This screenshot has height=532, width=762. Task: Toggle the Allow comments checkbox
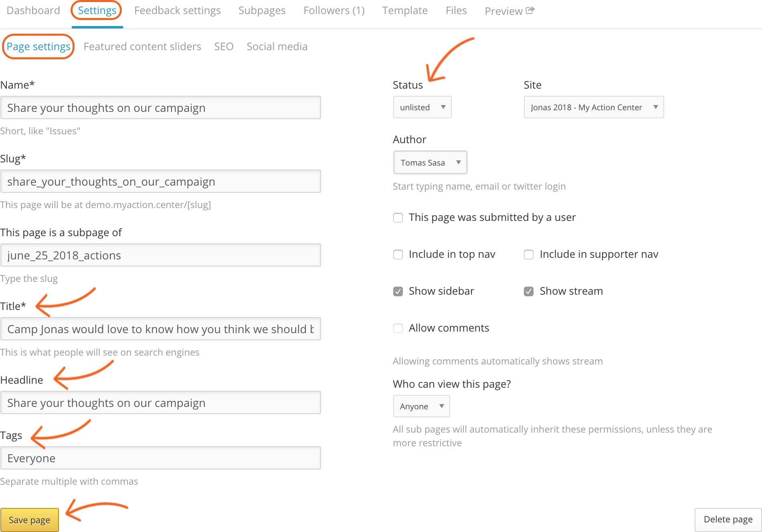(x=398, y=328)
